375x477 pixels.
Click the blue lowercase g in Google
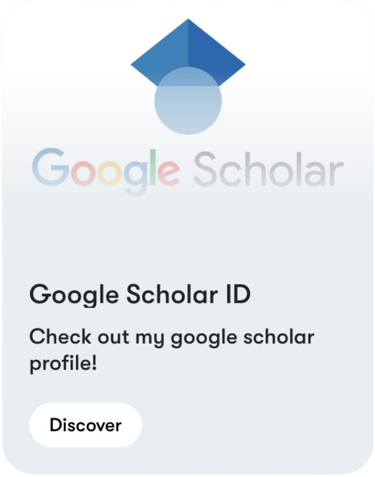[x=137, y=178]
